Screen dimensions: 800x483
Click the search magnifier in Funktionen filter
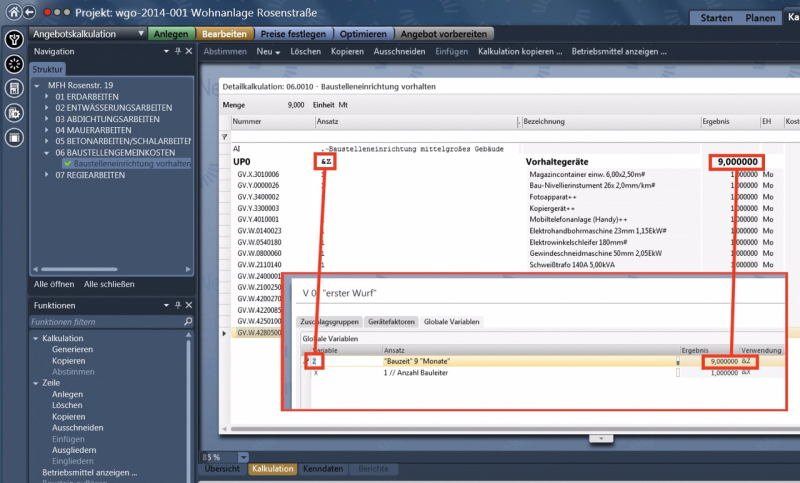(x=188, y=322)
